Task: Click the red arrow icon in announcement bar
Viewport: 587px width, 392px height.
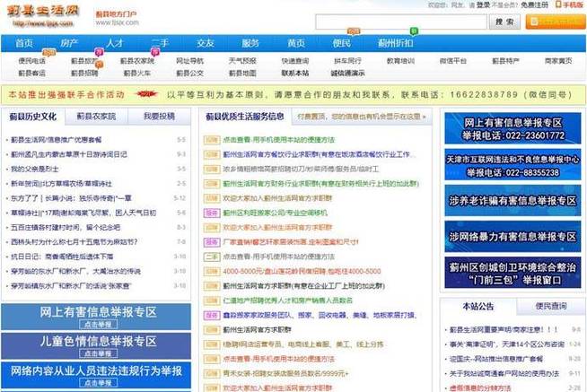Action: 146,94
